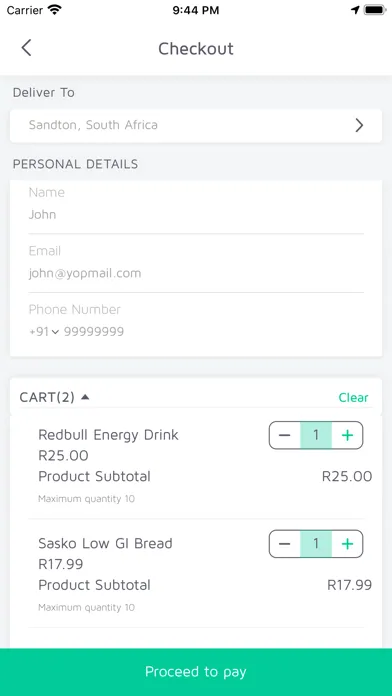Collapse the CART(2) section triangle
The height and width of the screenshot is (696, 392).
click(85, 397)
